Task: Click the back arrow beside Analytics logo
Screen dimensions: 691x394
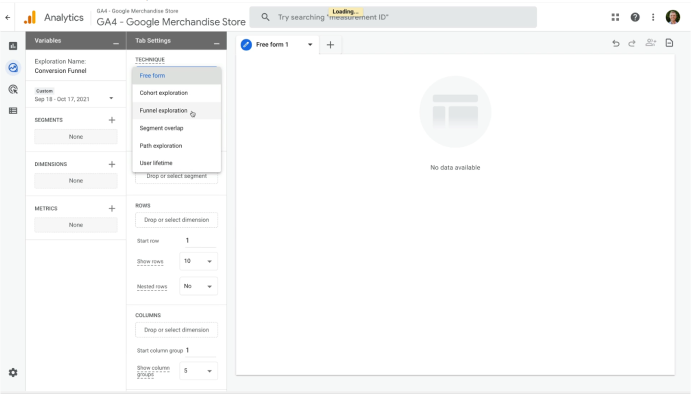Action: coord(7,18)
